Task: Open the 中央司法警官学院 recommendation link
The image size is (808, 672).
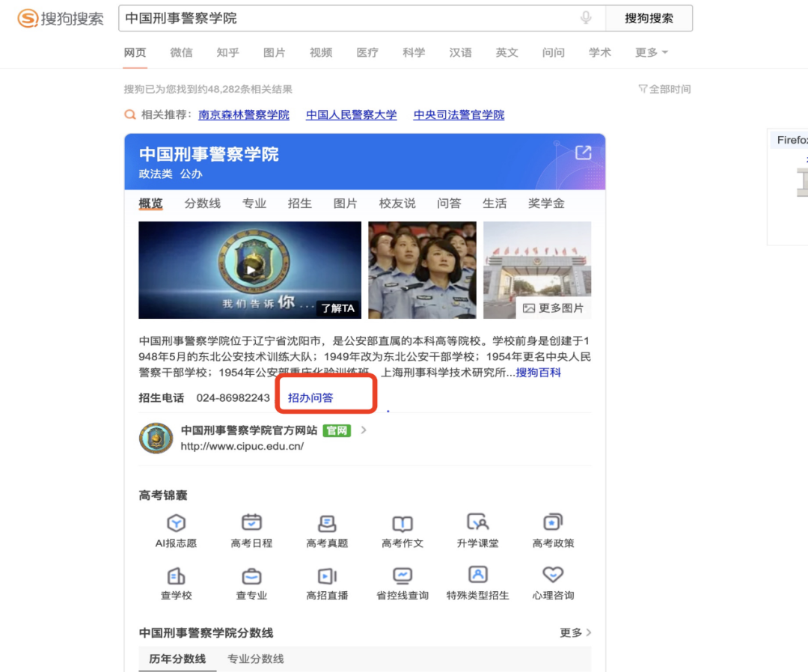Action: click(x=459, y=114)
